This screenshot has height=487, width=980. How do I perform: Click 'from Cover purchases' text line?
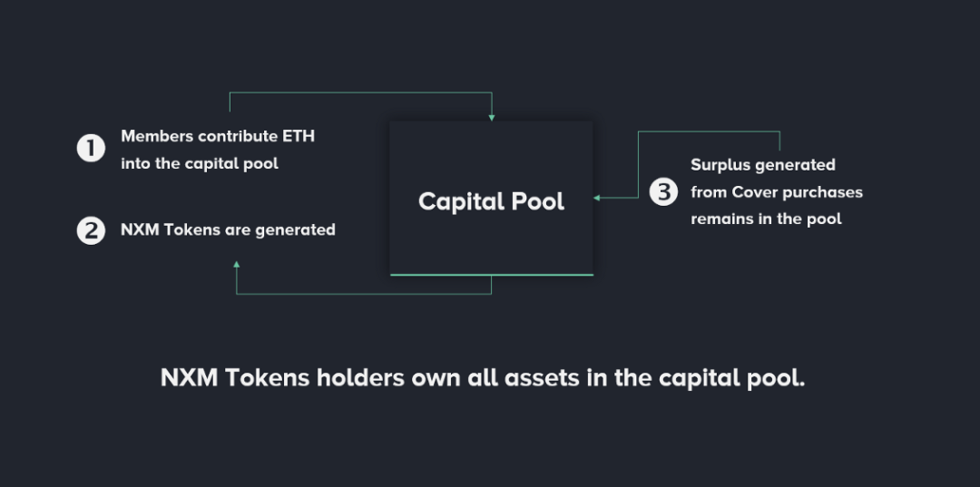coord(776,192)
